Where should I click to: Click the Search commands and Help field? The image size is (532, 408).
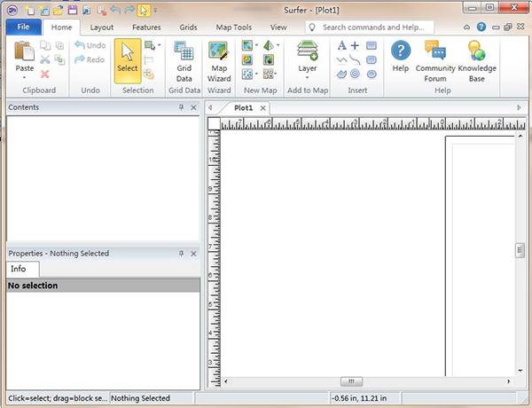pos(377,27)
